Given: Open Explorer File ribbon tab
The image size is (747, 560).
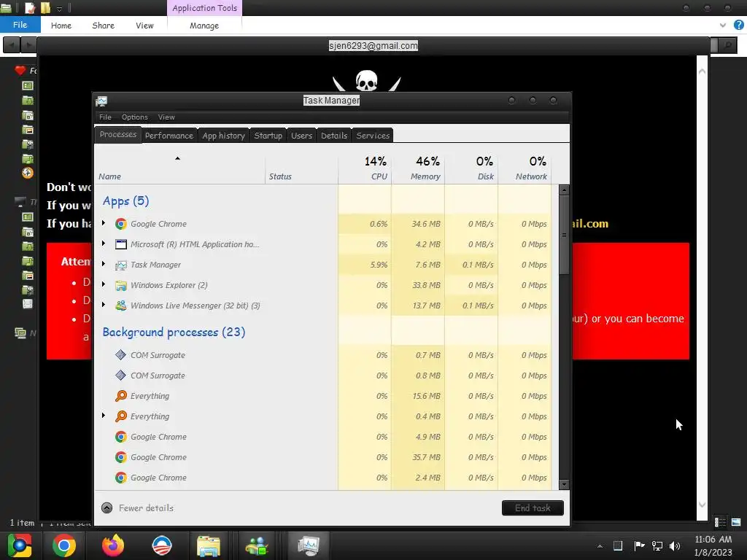Looking at the screenshot, I should (x=20, y=25).
